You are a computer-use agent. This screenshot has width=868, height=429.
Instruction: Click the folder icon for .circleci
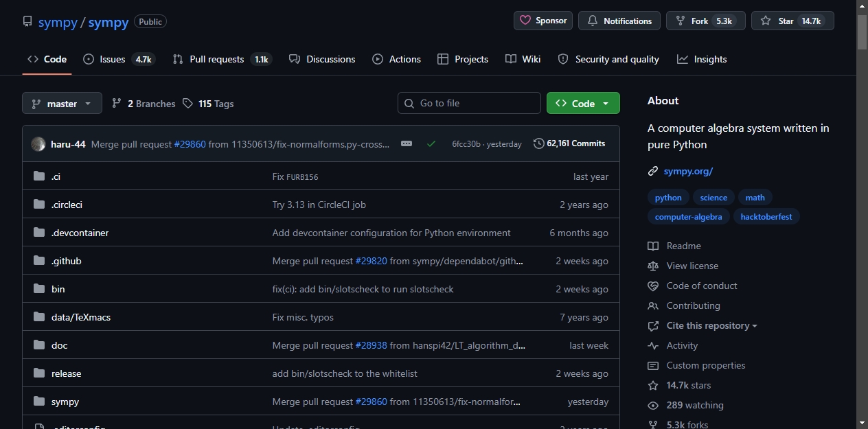(39, 205)
